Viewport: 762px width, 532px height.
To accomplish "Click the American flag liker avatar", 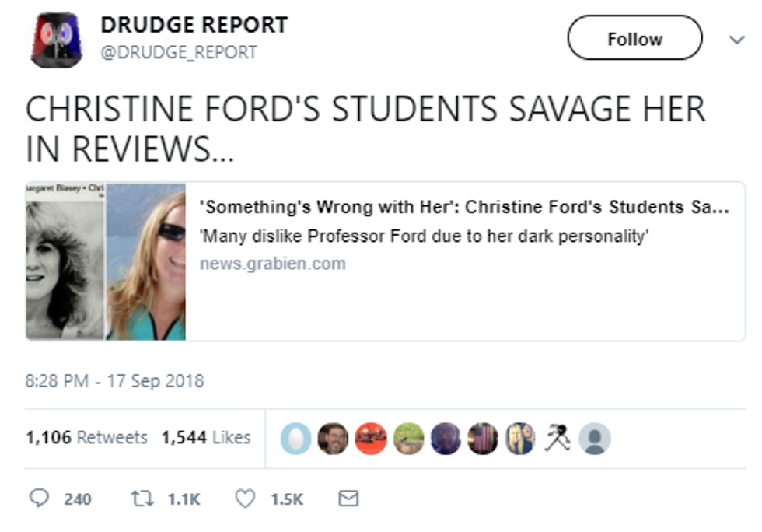I will pyautogui.click(x=484, y=439).
